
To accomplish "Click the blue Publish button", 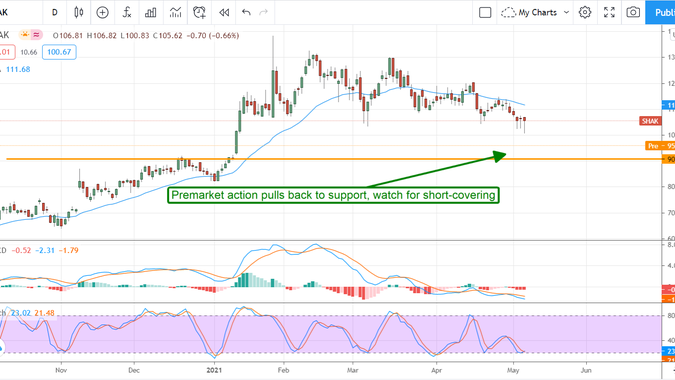I will pyautogui.click(x=660, y=12).
